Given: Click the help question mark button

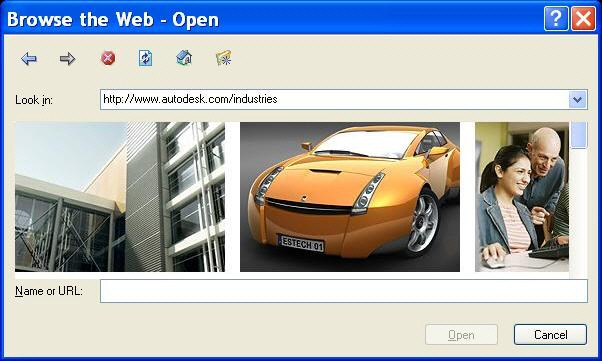Looking at the screenshot, I should (556, 18).
